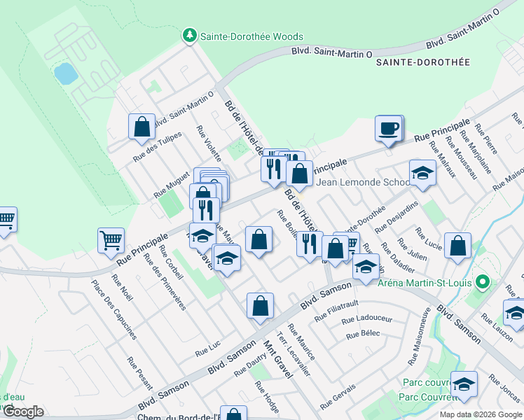Click the Rue Hodge street label

(267, 397)
